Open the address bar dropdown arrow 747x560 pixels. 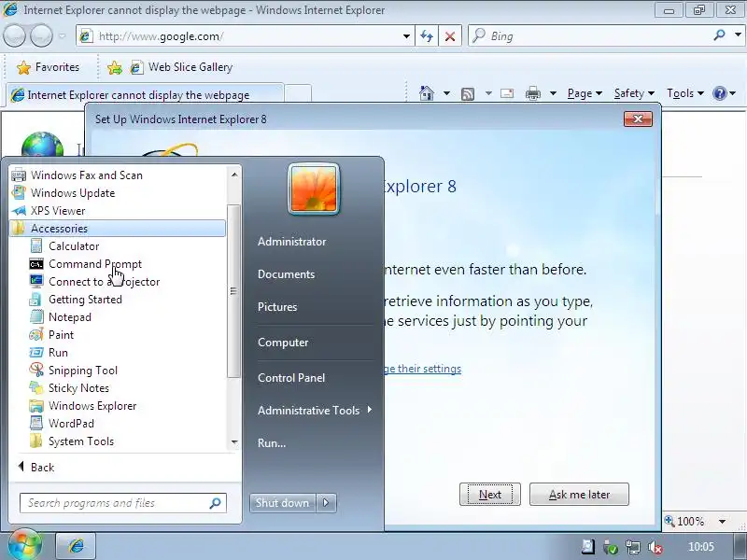[406, 36]
